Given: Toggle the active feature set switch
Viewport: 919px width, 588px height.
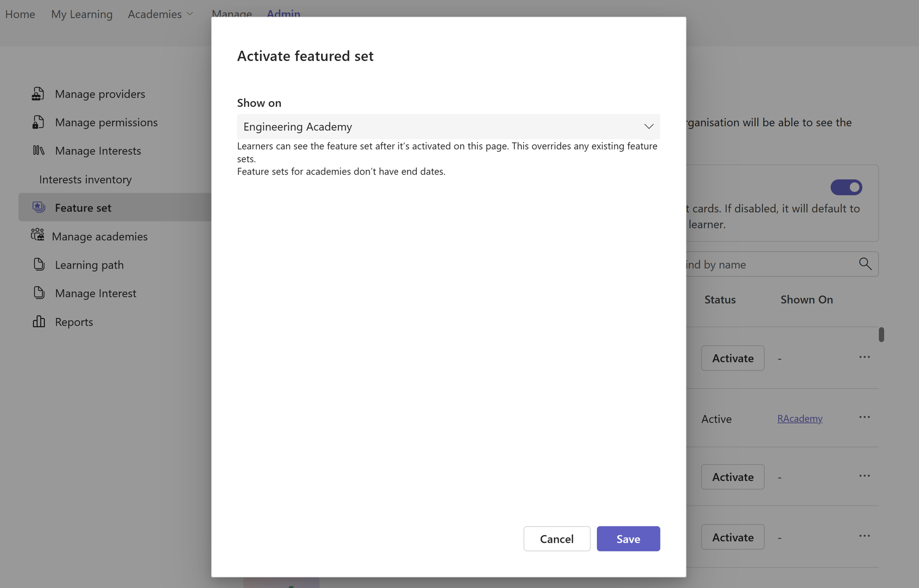Looking at the screenshot, I should coord(845,187).
